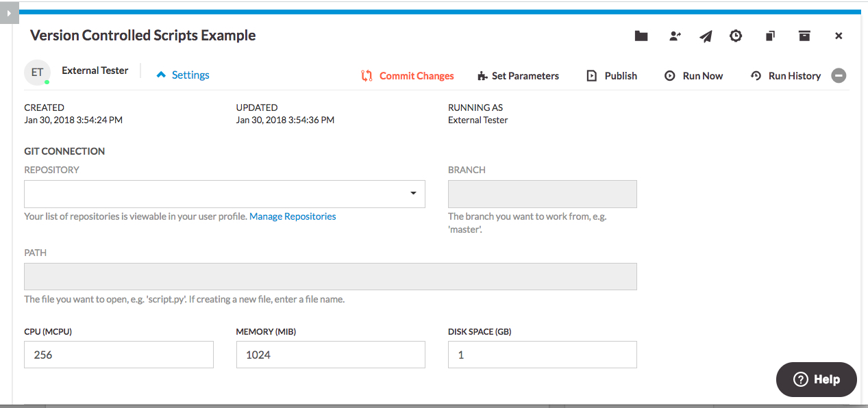Click the gray minus status circle
The height and width of the screenshot is (408, 868).
coord(839,76)
